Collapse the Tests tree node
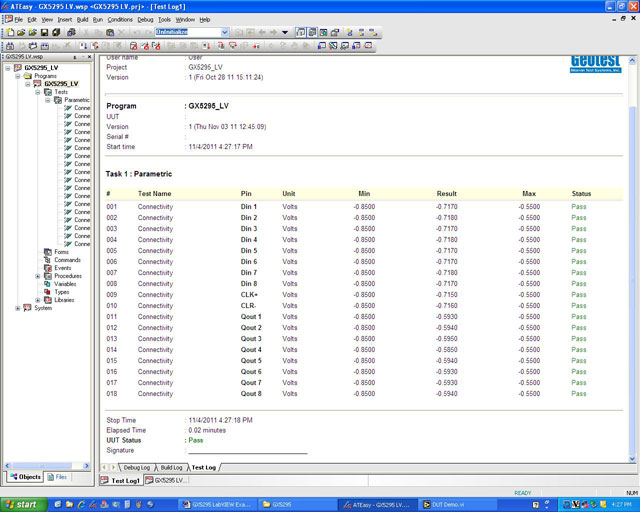The width and height of the screenshot is (640, 512). click(38, 92)
